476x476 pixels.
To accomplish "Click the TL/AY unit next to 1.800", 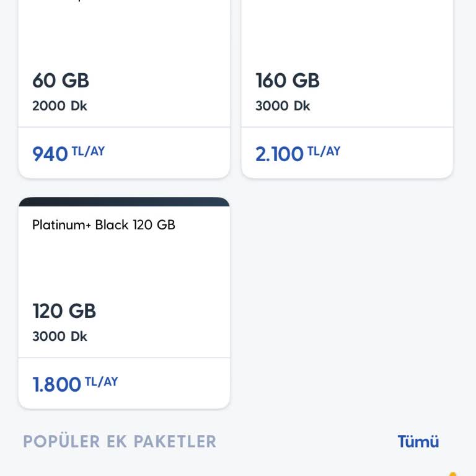I will [101, 382].
